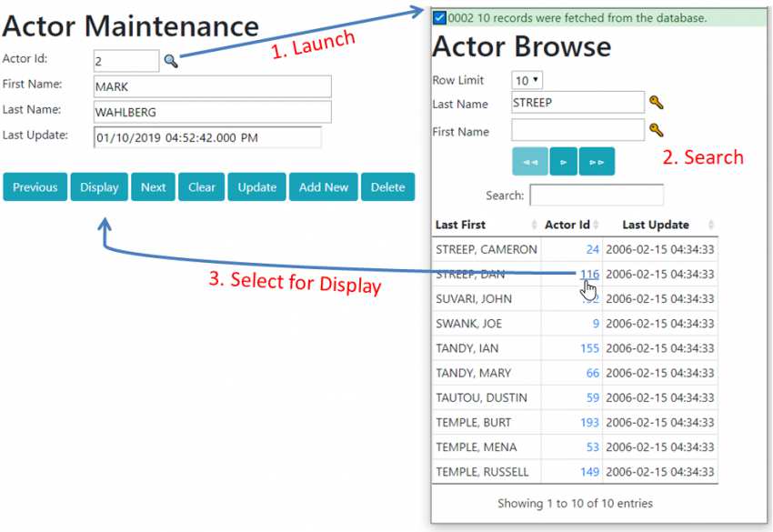
Task: Open the Row Limit dropdown
Action: (x=527, y=80)
